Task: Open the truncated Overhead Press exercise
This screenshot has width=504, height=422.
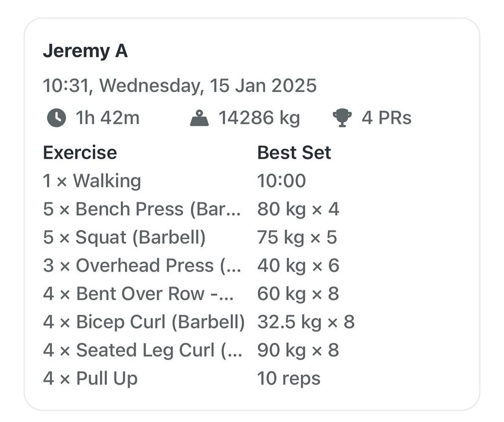Action: point(142,265)
